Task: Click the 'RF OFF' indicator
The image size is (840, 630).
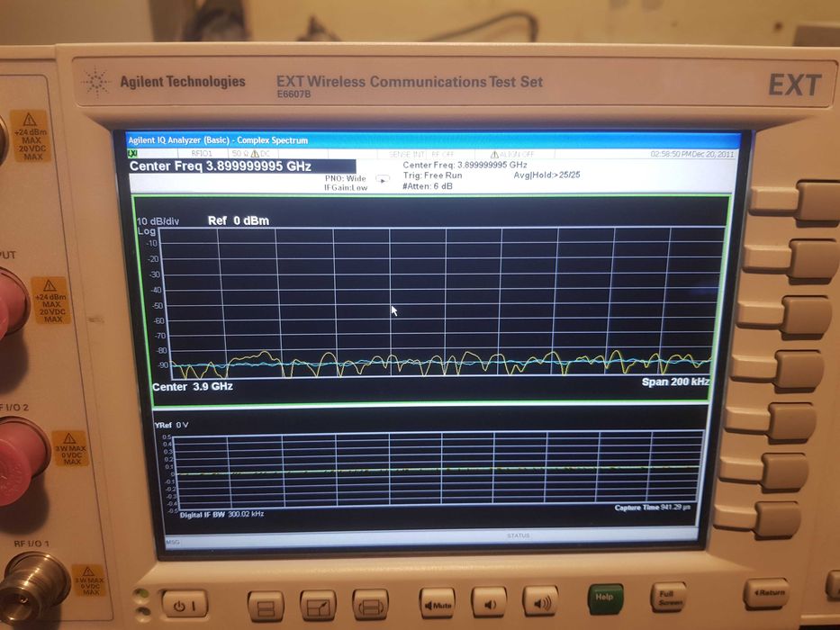Action: 443,154
